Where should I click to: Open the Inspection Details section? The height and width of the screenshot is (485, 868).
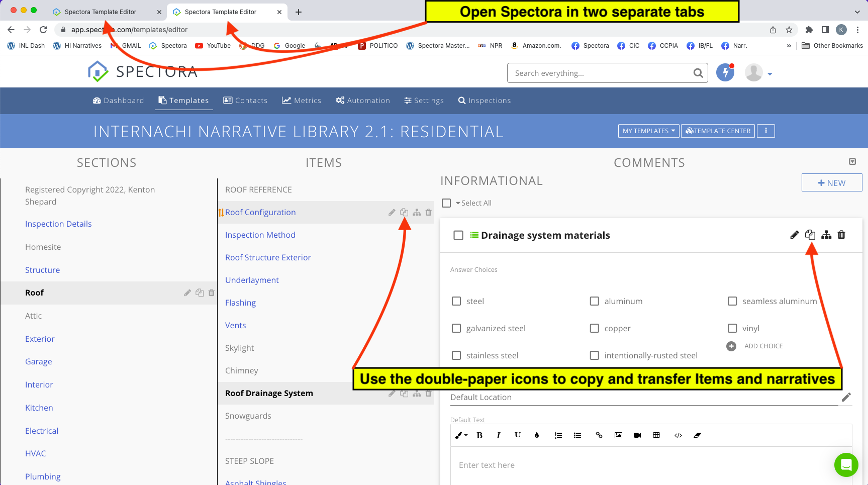pyautogui.click(x=58, y=224)
